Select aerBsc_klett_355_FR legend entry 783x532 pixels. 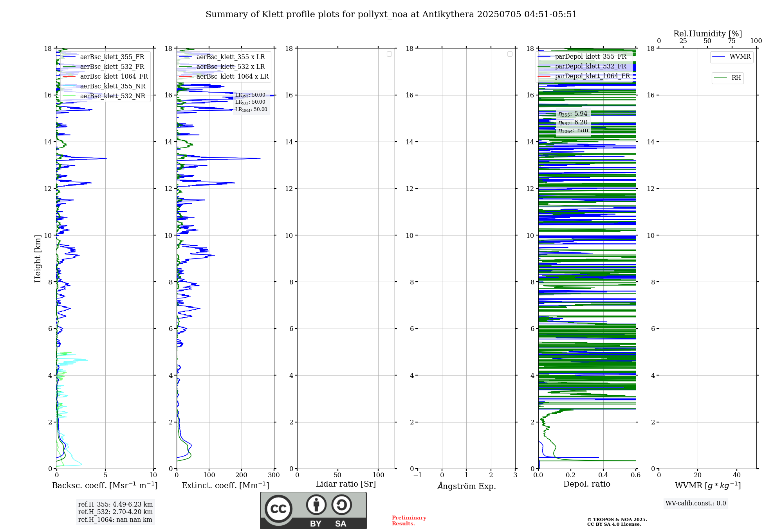(x=112, y=57)
